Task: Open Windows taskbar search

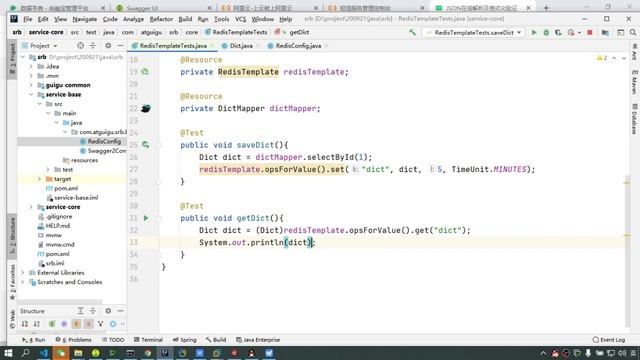Action: (x=25, y=353)
